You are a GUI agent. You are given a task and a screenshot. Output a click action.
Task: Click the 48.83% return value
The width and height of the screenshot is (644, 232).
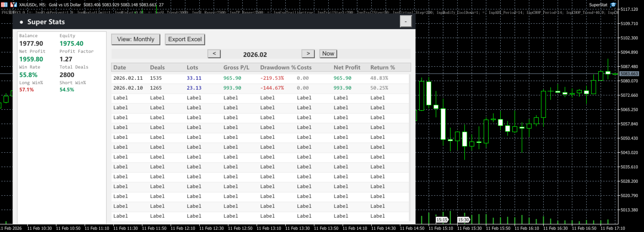pos(379,78)
